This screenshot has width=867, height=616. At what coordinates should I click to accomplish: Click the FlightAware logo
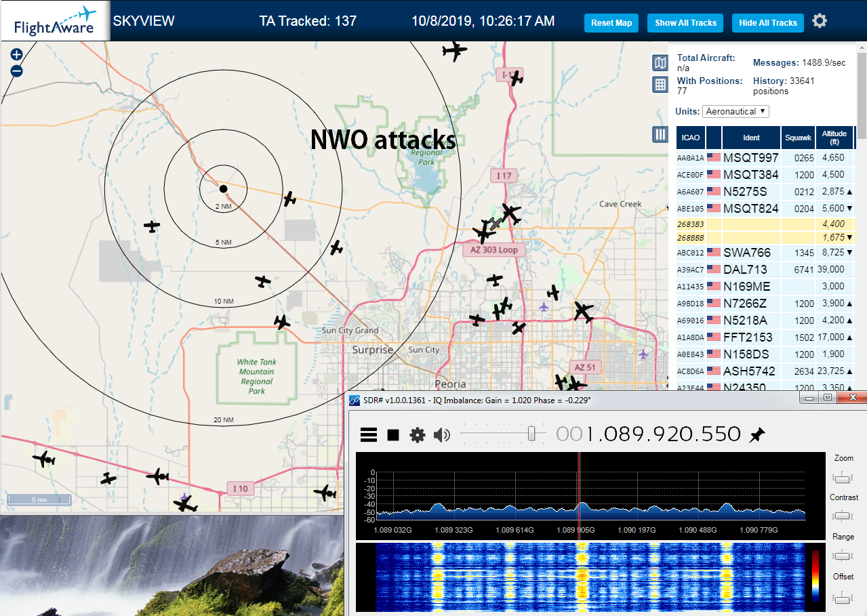tap(54, 20)
